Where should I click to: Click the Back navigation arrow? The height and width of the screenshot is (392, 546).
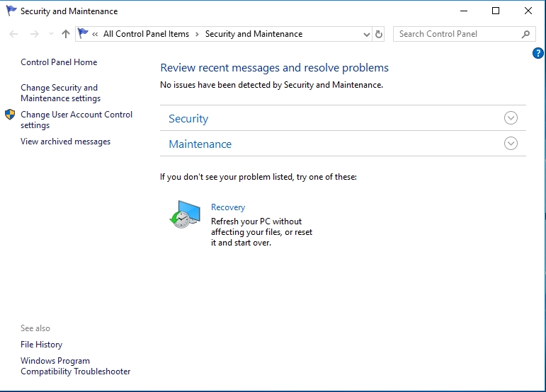point(13,34)
